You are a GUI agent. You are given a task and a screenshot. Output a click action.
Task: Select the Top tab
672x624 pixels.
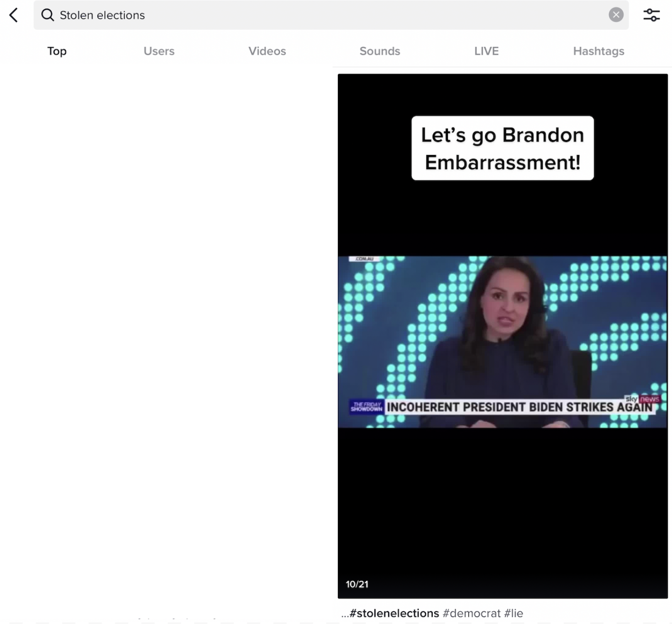(x=57, y=51)
